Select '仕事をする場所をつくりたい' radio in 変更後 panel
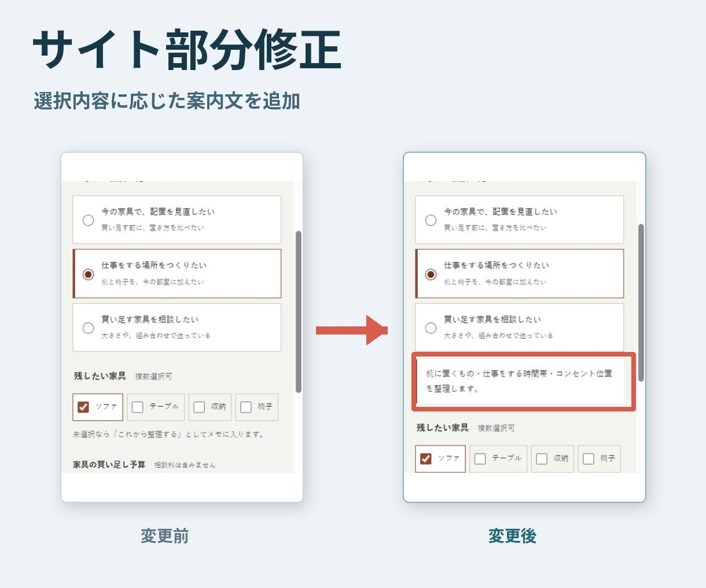This screenshot has height=588, width=706. pyautogui.click(x=431, y=274)
